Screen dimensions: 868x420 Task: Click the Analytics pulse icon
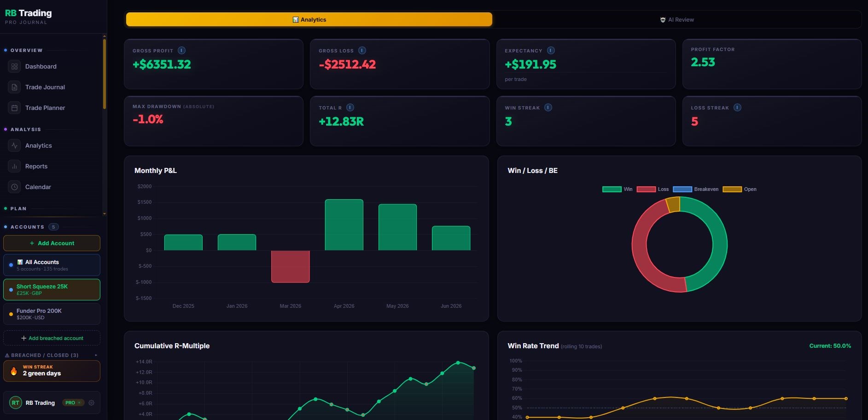(x=14, y=145)
